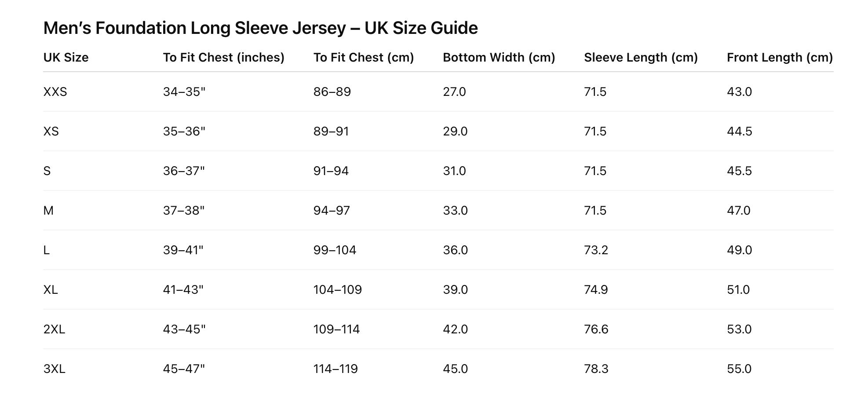Image resolution: width=868 pixels, height=402 pixels.
Task: Select the Bottom Width (cm) column header
Action: (499, 58)
